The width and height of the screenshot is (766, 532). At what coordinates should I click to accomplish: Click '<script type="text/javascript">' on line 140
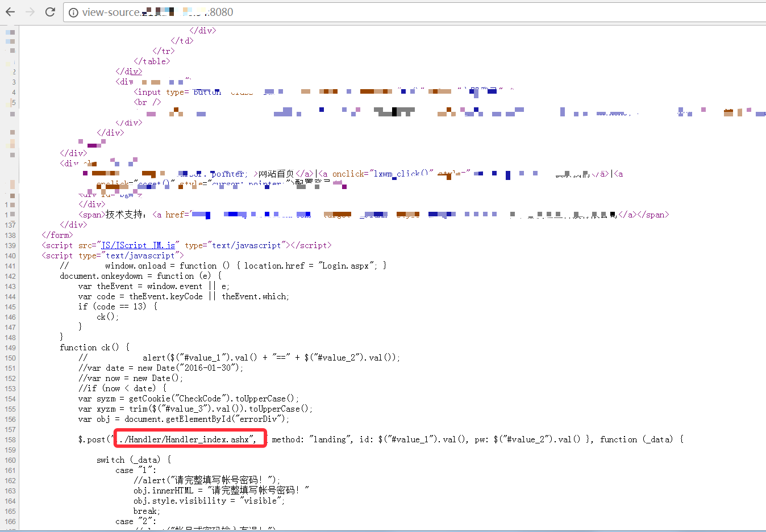113,255
